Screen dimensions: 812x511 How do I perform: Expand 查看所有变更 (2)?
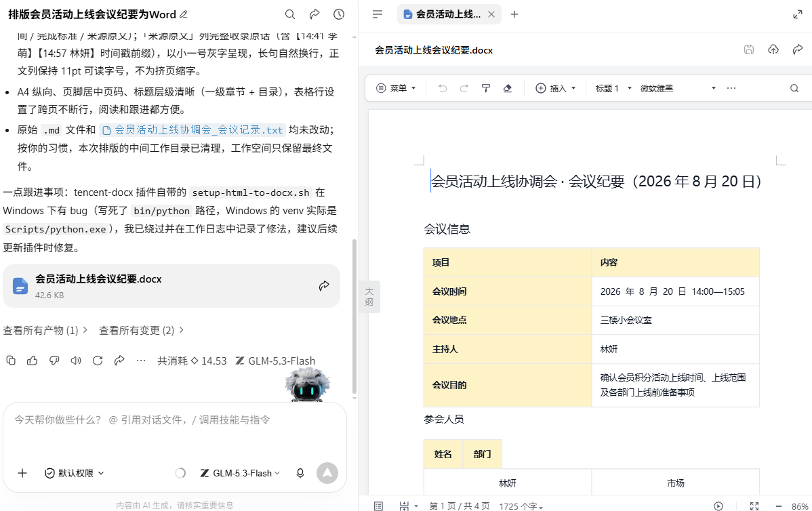click(142, 330)
